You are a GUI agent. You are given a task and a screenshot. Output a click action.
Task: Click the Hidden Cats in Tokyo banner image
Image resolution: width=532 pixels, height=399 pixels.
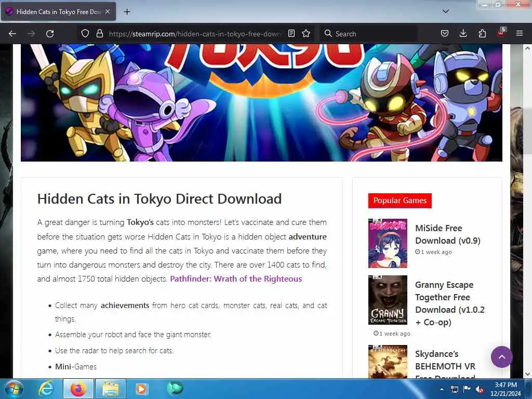tap(261, 102)
